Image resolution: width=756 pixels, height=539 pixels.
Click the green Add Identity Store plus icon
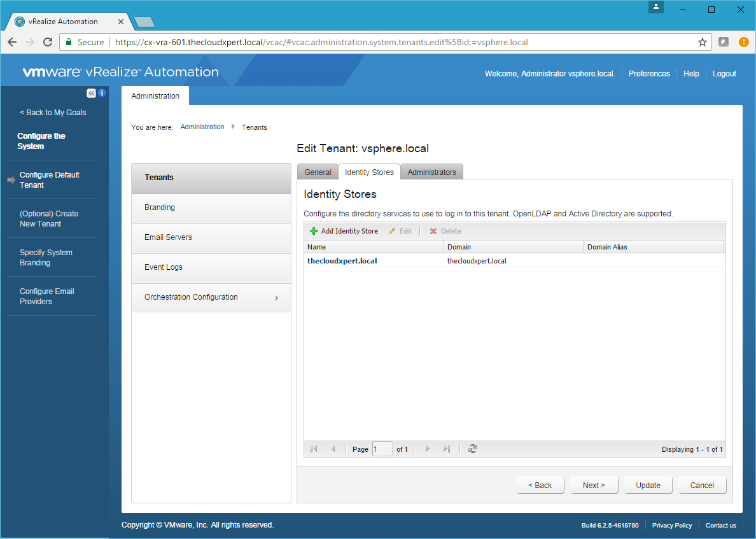click(314, 231)
